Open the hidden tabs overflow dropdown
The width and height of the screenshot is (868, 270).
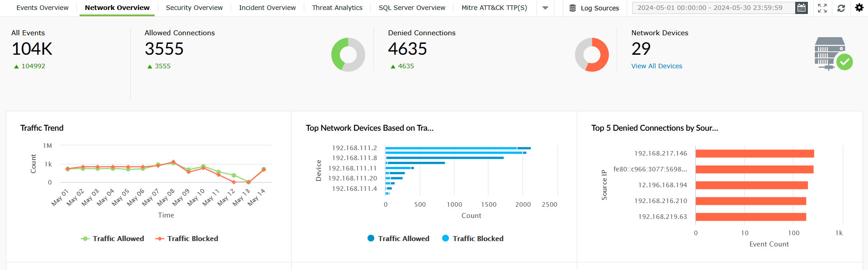[545, 8]
